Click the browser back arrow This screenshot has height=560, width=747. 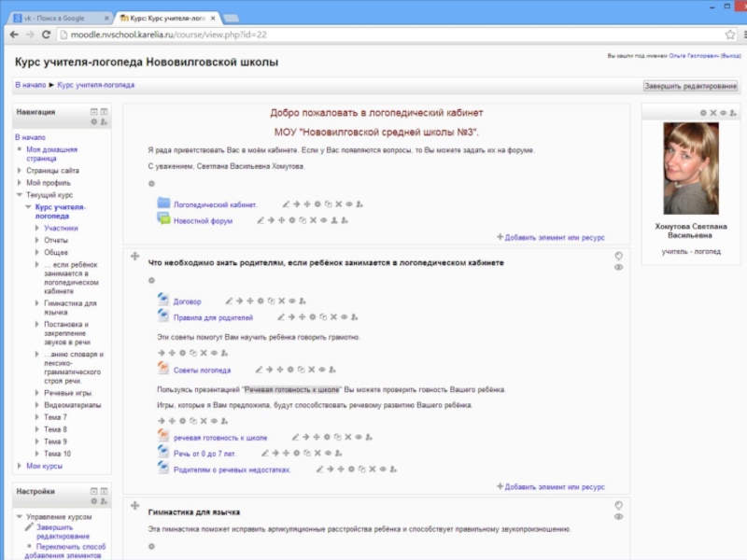14,35
